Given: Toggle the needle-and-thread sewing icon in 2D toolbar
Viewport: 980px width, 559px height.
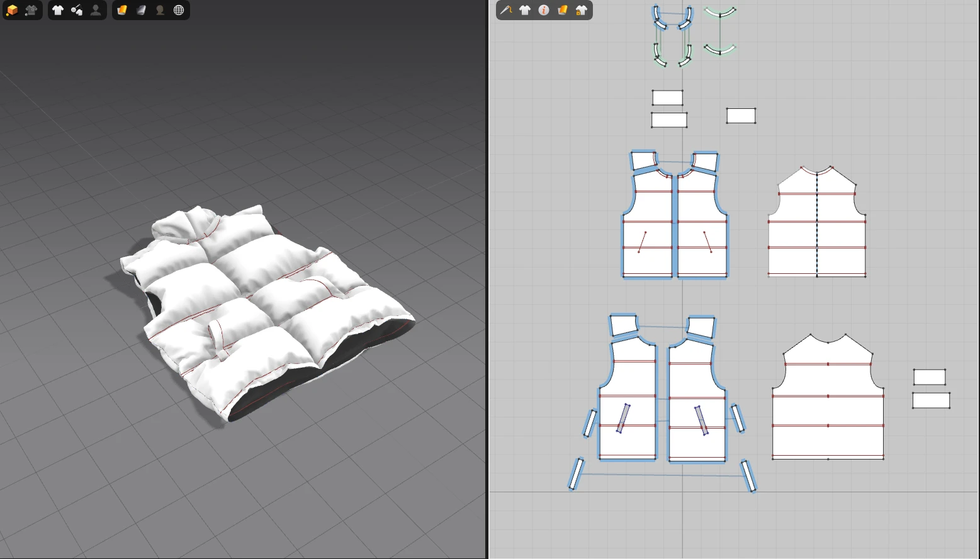Looking at the screenshot, I should tap(506, 10).
